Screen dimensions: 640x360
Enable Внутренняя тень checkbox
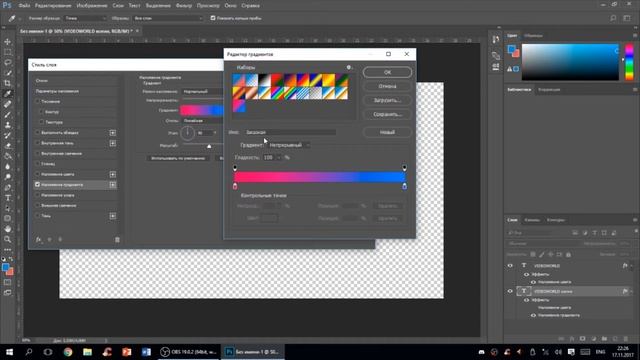[x=38, y=143]
